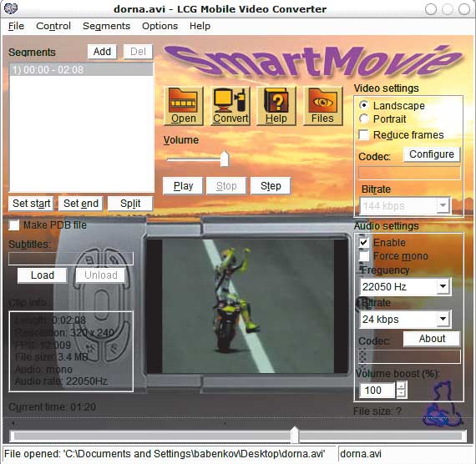Click 'Current time: 01:20' text
Image resolution: width=476 pixels, height=464 pixels.
pyautogui.click(x=53, y=406)
